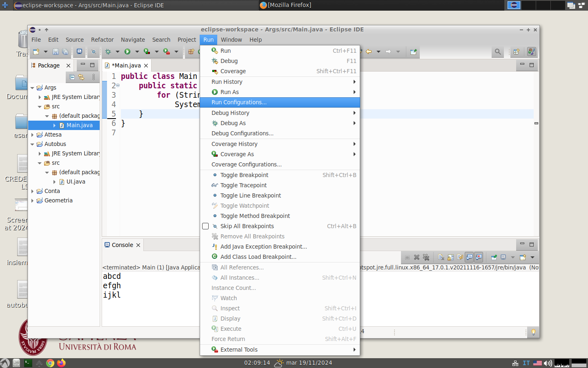588x368 pixels.
Task: Click the Back navigation yellow arrow
Action: pyautogui.click(x=369, y=52)
